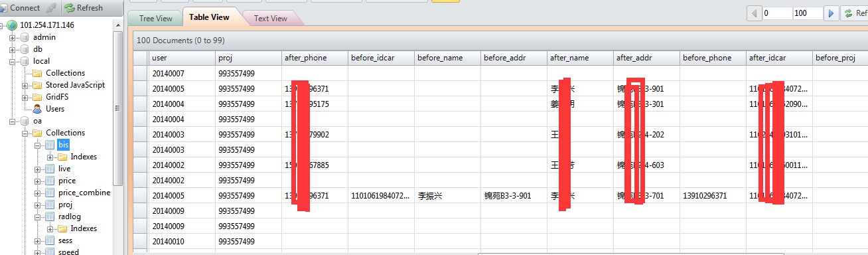
Task: Select the bis collection label
Action: (64, 145)
